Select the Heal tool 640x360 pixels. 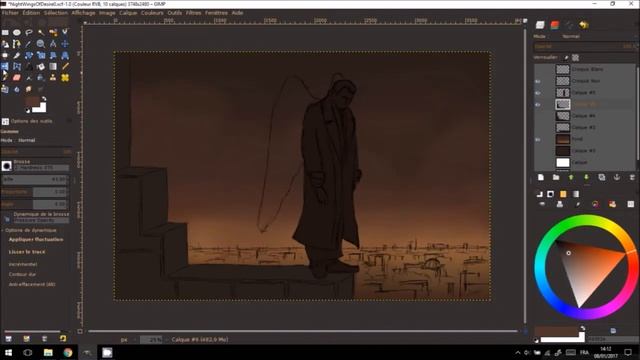pos(65,78)
